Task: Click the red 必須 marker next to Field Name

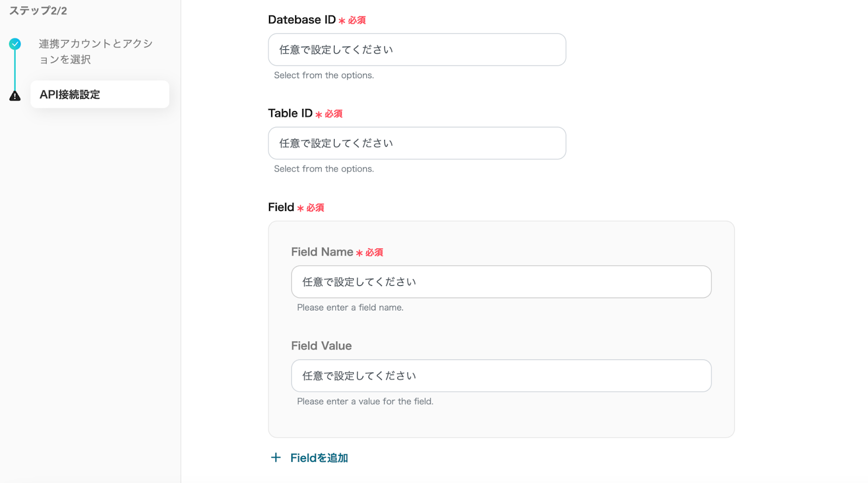Action: (374, 253)
